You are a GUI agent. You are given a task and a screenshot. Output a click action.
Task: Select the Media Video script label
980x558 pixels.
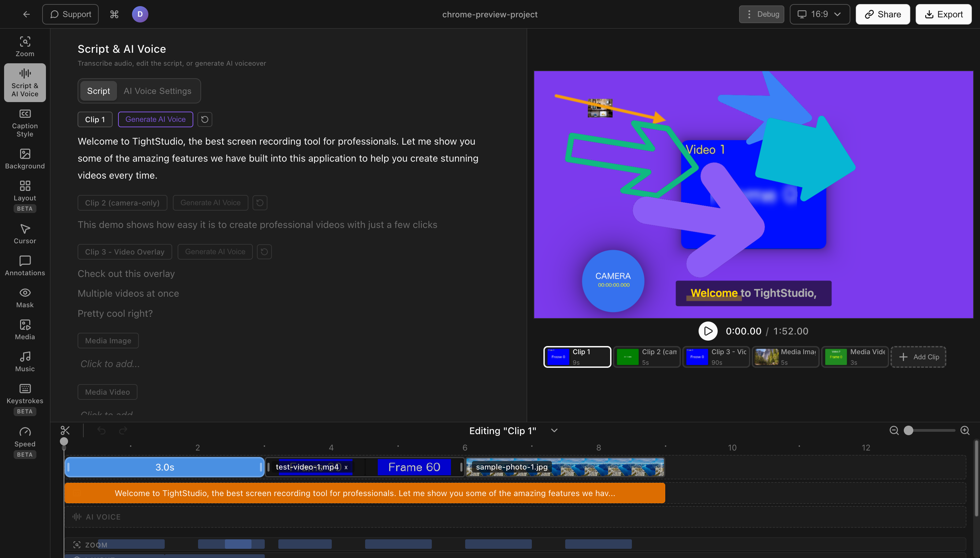coord(107,392)
